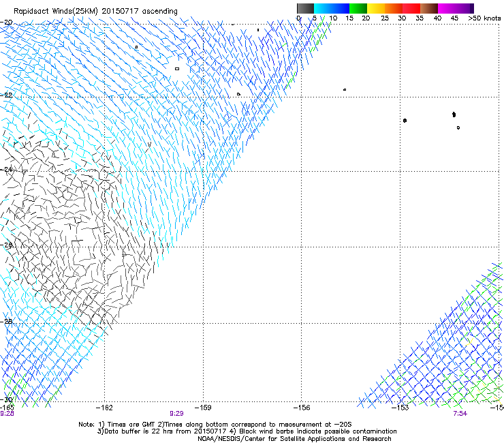Click the title 'Rapidscat Winds(25KM) 20150717 ascending'
This screenshot has height=443, width=504.
pyautogui.click(x=95, y=12)
